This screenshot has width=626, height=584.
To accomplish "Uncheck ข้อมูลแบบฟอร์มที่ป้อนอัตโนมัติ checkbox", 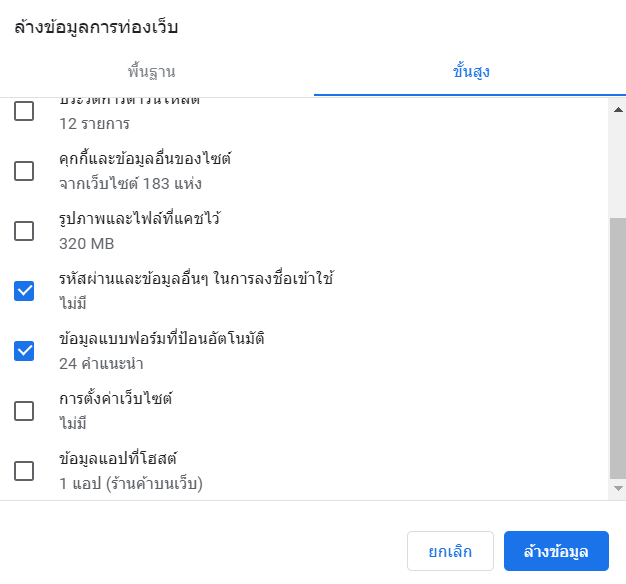I will pyautogui.click(x=24, y=351).
